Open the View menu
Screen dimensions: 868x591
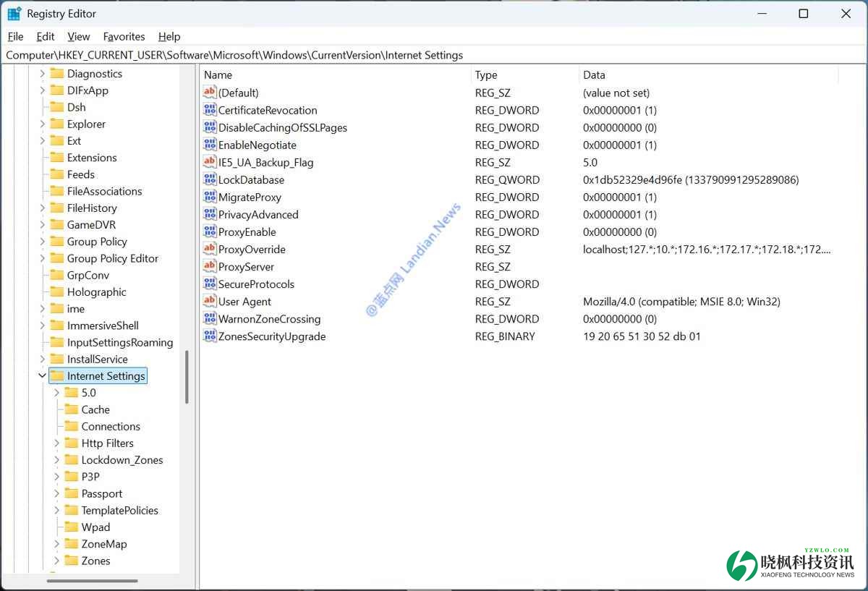[x=79, y=36]
